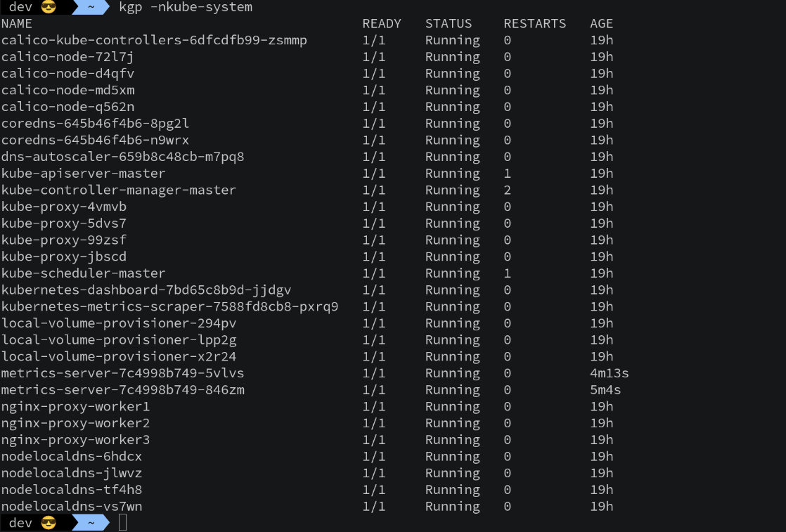Click the RESTARTS column header
This screenshot has height=532, width=786.
(x=535, y=24)
